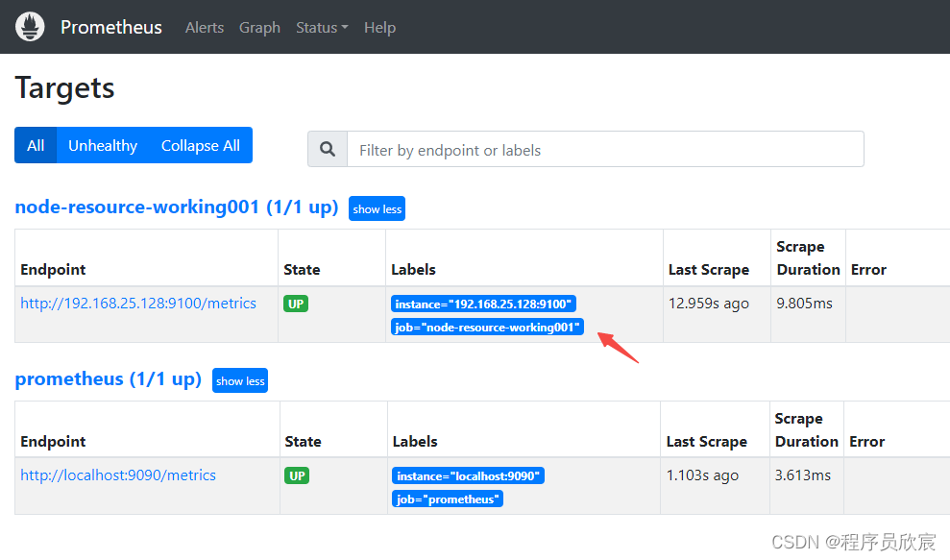Open the Status dropdown menu
The width and height of the screenshot is (950, 560).
pyautogui.click(x=322, y=28)
